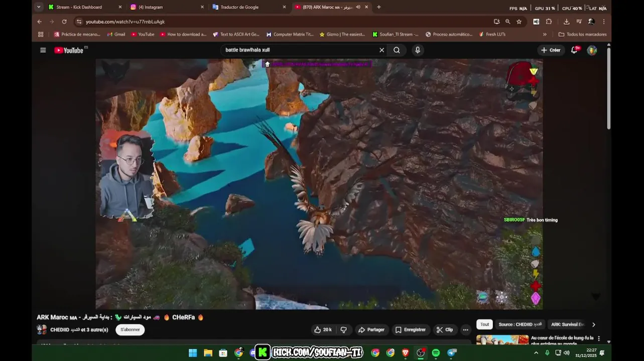Viewport: 644px width, 361px height.
Task: Click the Clip button
Action: pyautogui.click(x=445, y=330)
